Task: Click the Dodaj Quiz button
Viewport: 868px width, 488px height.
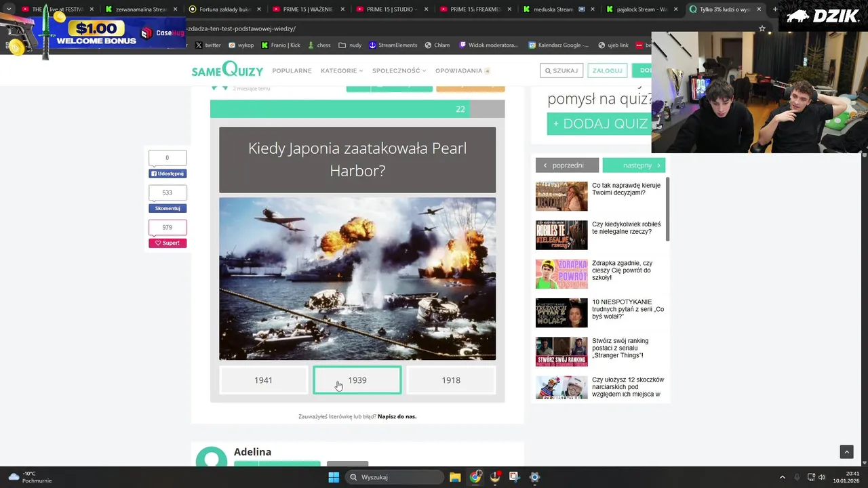Action: coord(599,124)
